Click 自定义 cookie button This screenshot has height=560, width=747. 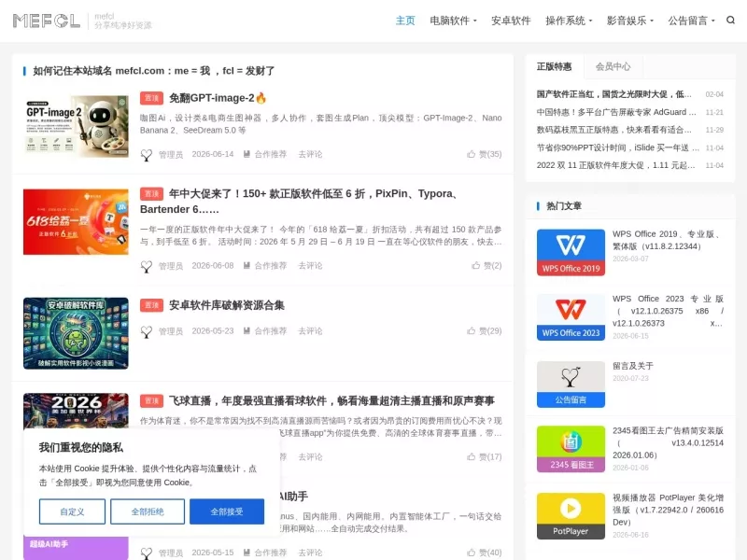73,511
